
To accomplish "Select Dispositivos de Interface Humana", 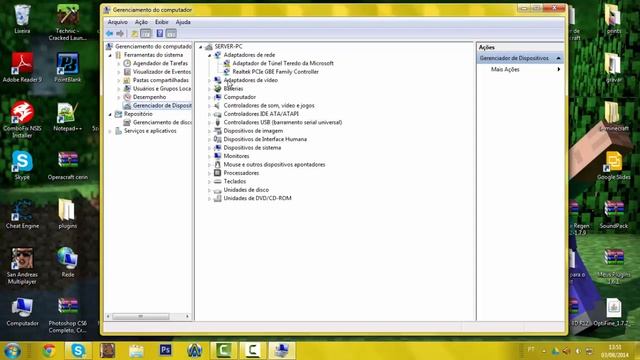I will (x=265, y=140).
